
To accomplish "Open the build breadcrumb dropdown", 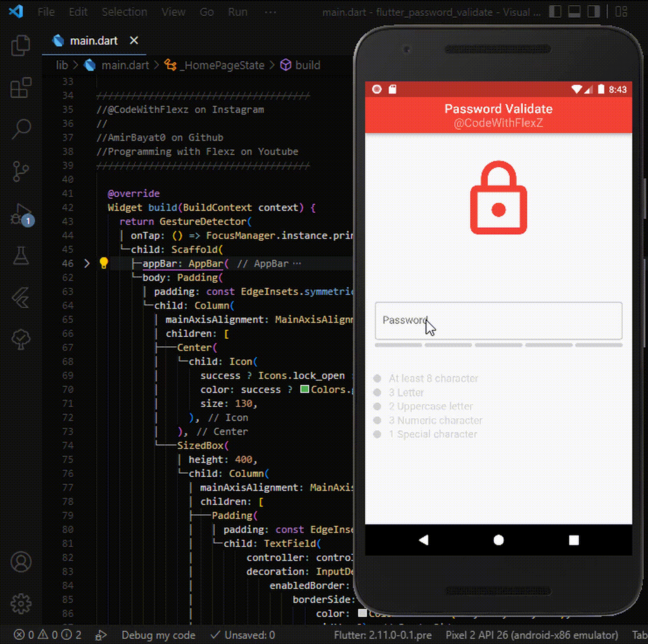I will [308, 65].
